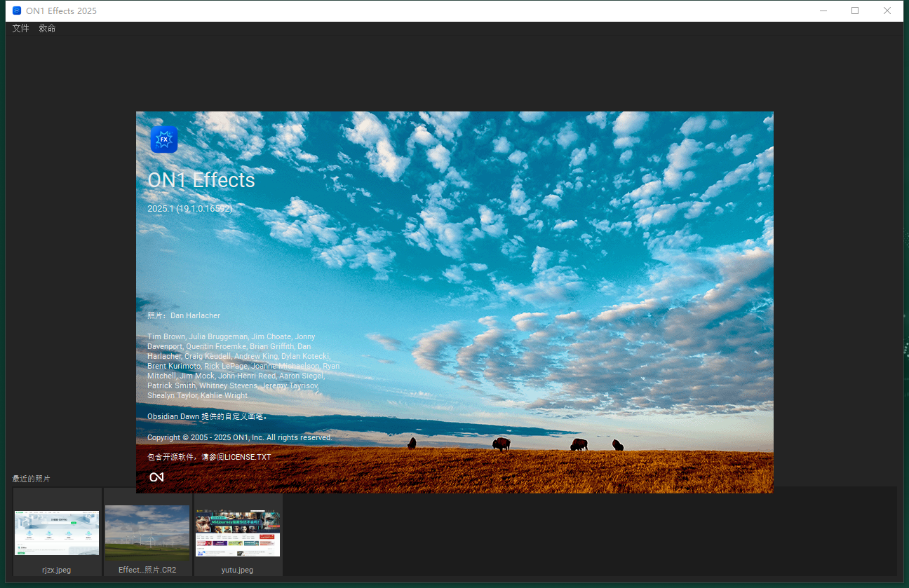The image size is (909, 588).
Task: Open the yutu.jpeg recent photo thumbnail
Action: [x=238, y=533]
